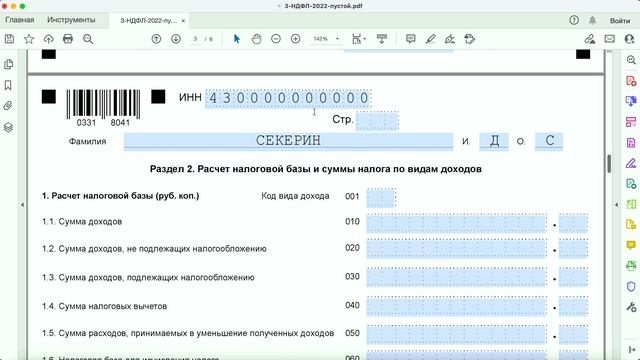This screenshot has height=360, width=640.
Task: Click the О. initial field
Action: point(549,141)
